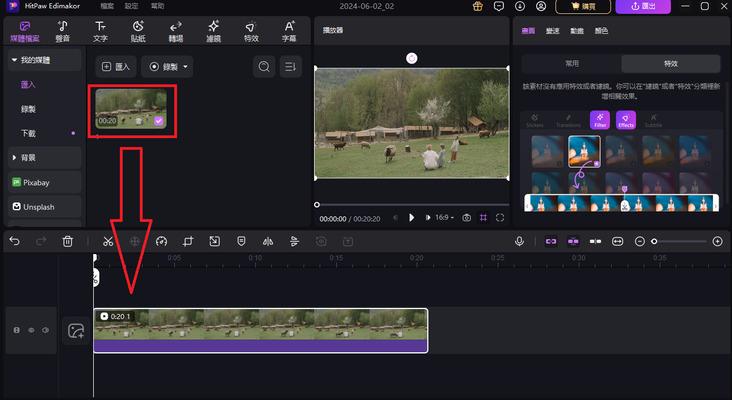Viewport: 732px width, 400px height.
Task: Step to the previous frame
Action: tap(396, 218)
